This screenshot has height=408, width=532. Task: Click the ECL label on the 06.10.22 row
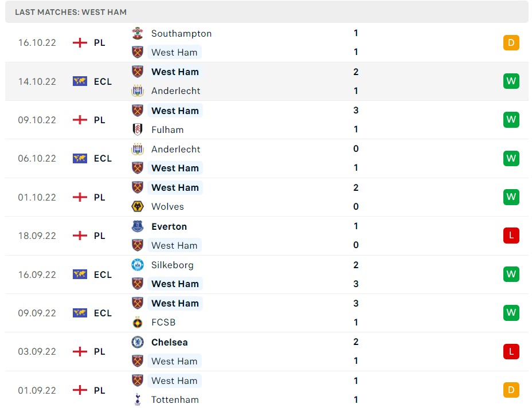103,158
